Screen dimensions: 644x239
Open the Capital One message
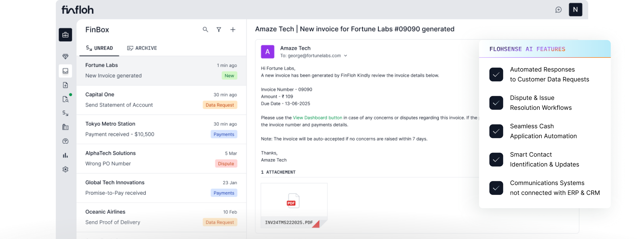(x=161, y=100)
